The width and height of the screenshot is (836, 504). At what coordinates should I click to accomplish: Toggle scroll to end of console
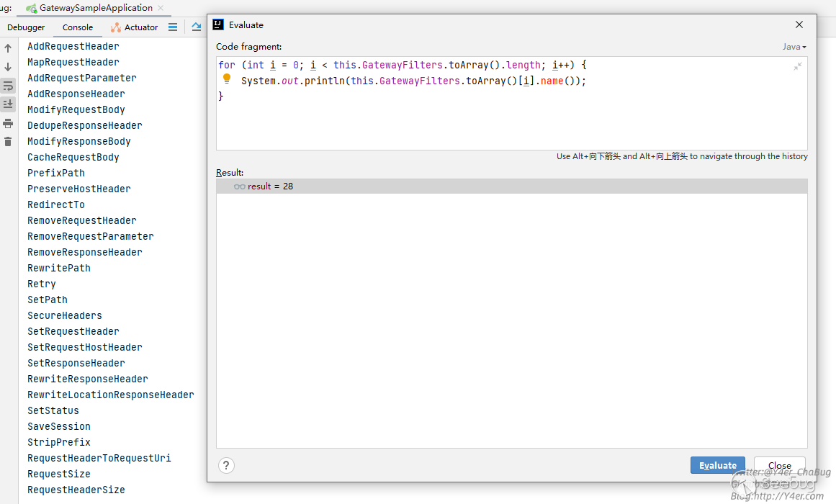8,104
